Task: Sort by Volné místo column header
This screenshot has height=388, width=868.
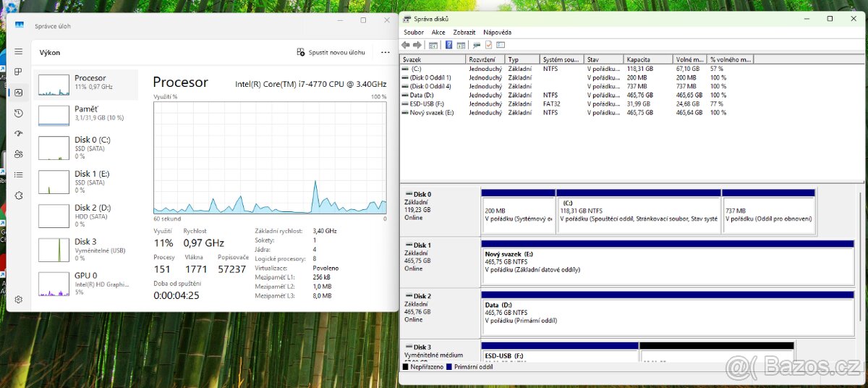Action: [x=691, y=59]
